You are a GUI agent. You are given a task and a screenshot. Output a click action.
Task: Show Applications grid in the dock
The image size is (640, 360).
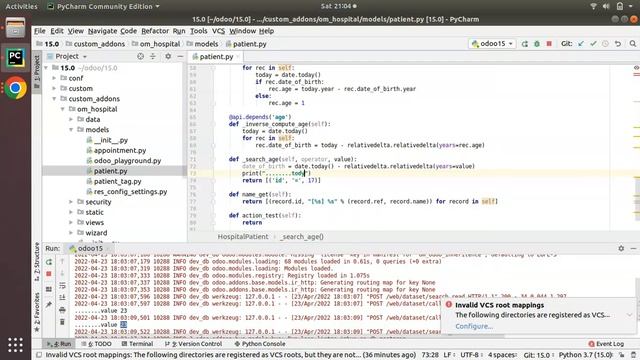pyautogui.click(x=15, y=345)
